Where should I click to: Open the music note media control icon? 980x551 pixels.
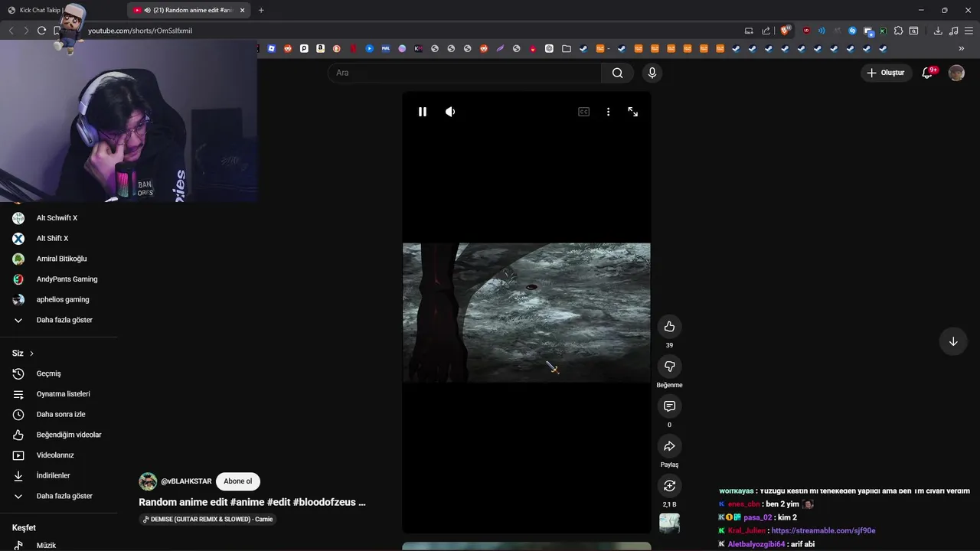(953, 31)
